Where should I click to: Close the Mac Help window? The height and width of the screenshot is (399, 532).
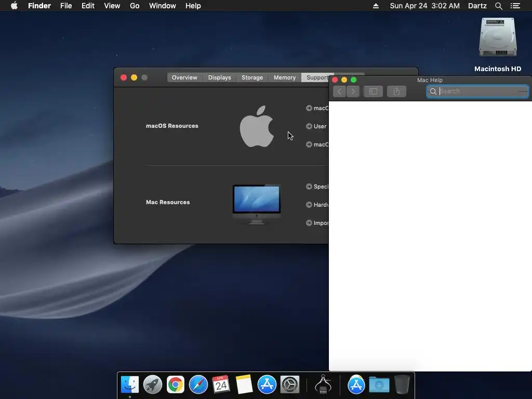click(335, 79)
